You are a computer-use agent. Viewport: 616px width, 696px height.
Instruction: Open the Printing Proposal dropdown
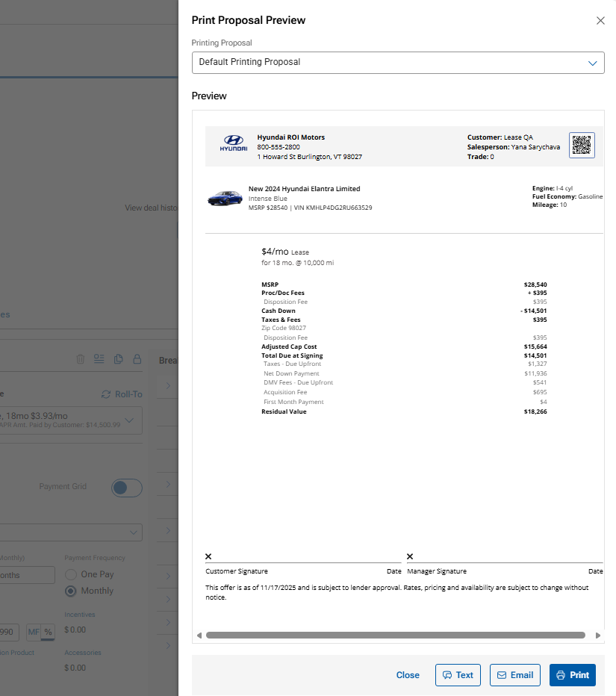tap(397, 63)
